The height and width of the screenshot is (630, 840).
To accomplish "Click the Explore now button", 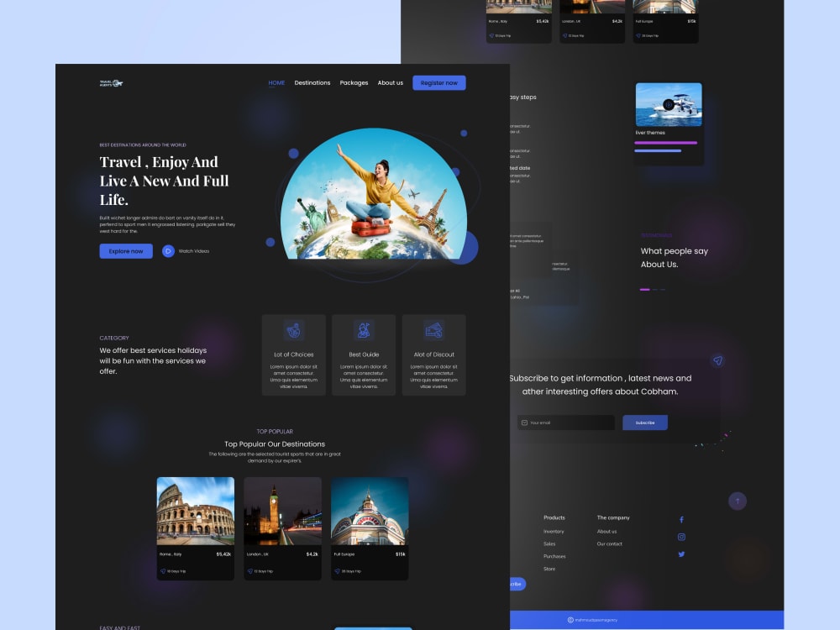I will 126,250.
